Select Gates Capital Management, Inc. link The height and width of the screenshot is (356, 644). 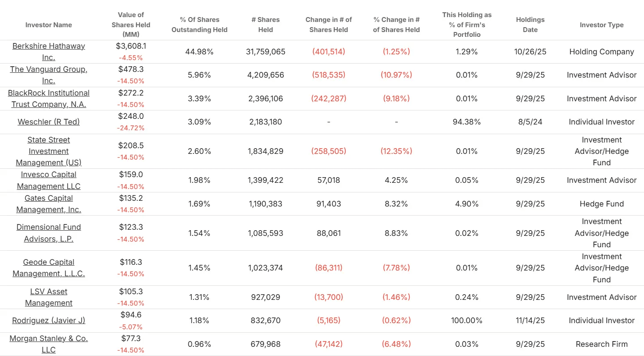49,204
